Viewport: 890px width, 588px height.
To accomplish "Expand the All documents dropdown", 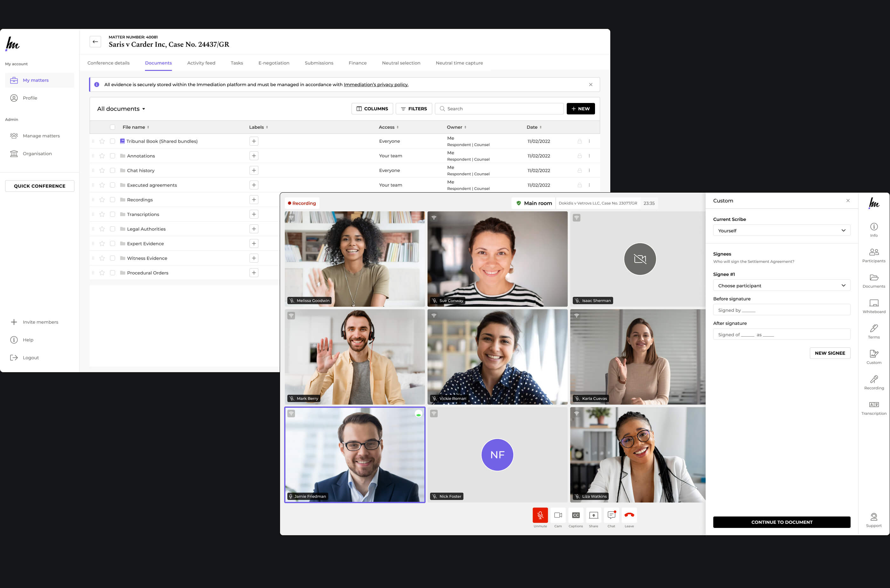I will (121, 109).
